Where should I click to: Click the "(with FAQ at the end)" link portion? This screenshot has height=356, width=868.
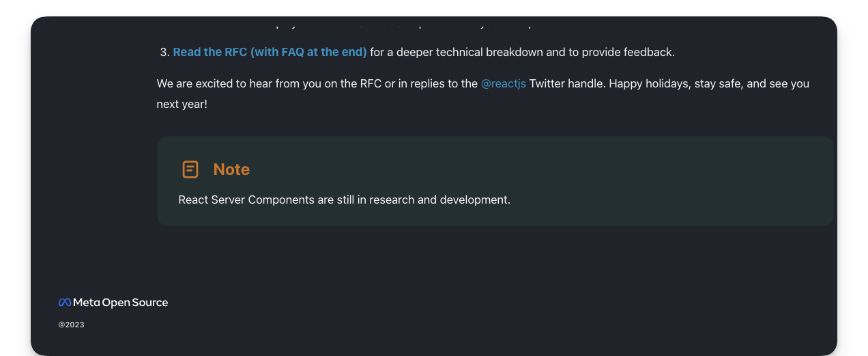[x=308, y=52]
